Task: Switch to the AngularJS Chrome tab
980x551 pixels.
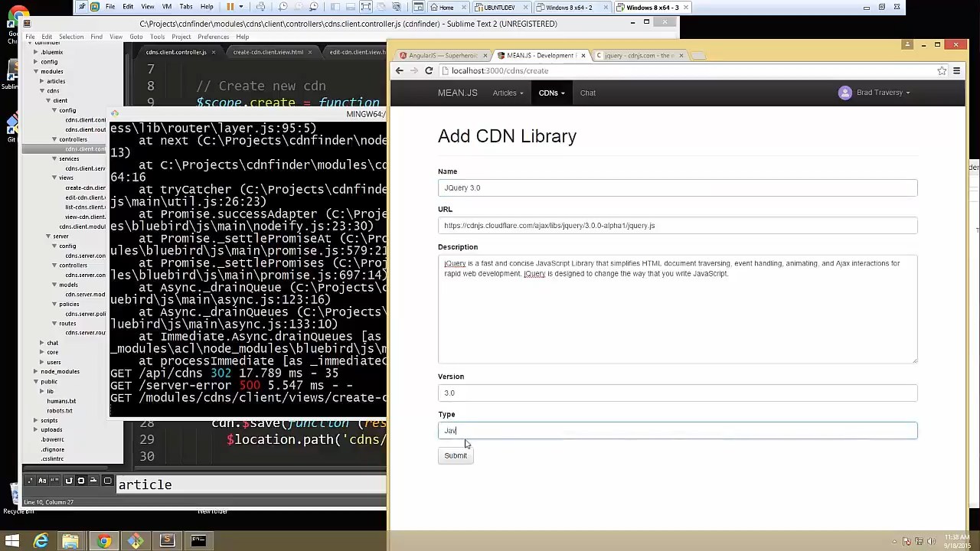Action: (x=443, y=55)
